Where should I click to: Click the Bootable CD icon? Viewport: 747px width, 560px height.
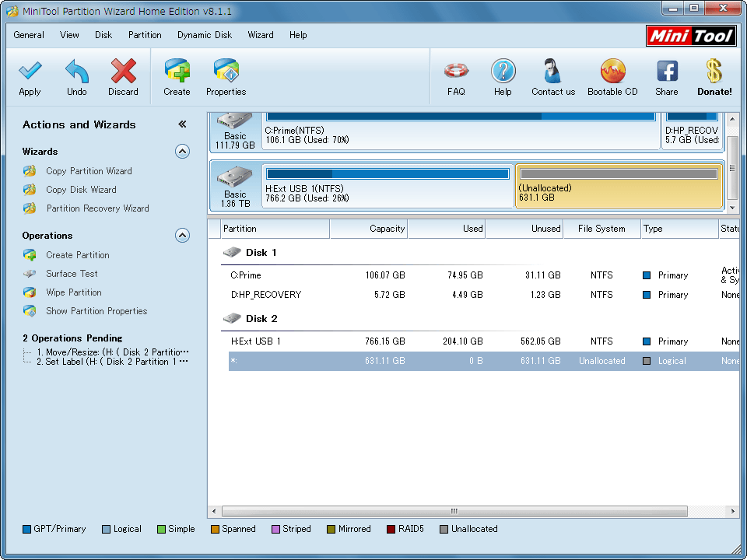(x=612, y=71)
